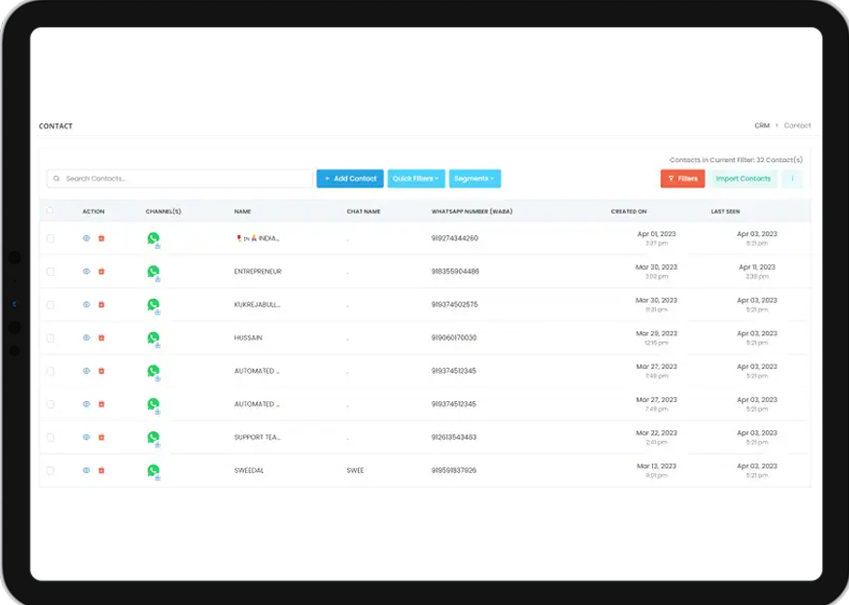
Task: Click the Add Contact button
Action: click(350, 179)
